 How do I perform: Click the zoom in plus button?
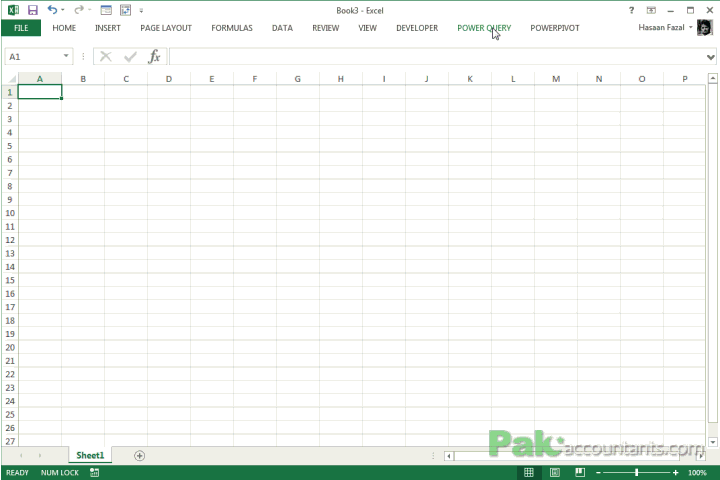tap(675, 473)
